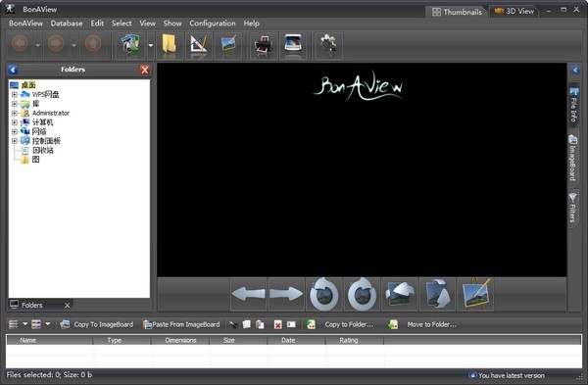Open the Select menu

point(122,24)
